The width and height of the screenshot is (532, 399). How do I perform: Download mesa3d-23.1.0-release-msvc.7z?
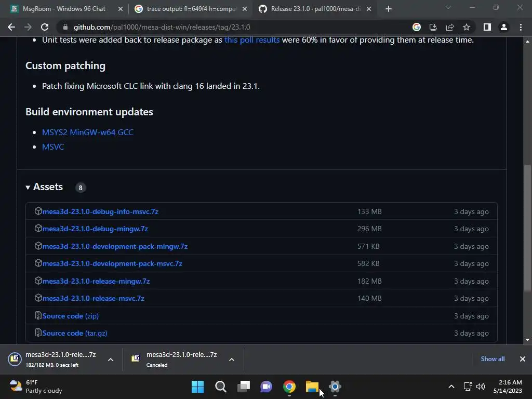(94, 299)
